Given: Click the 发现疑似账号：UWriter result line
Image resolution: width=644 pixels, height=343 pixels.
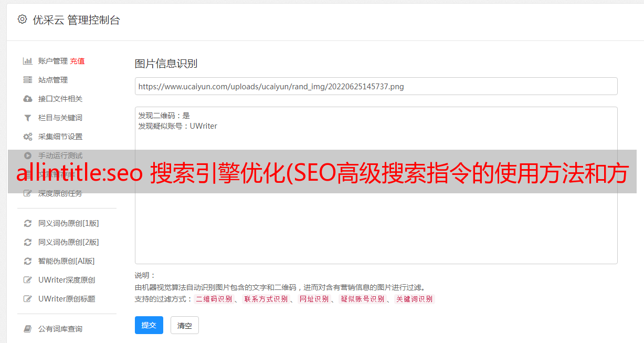Looking at the screenshot, I should point(177,126).
